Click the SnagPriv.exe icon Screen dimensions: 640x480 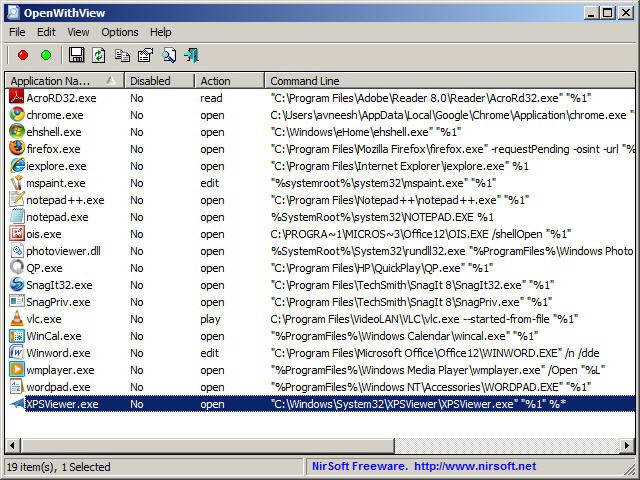coord(16,302)
